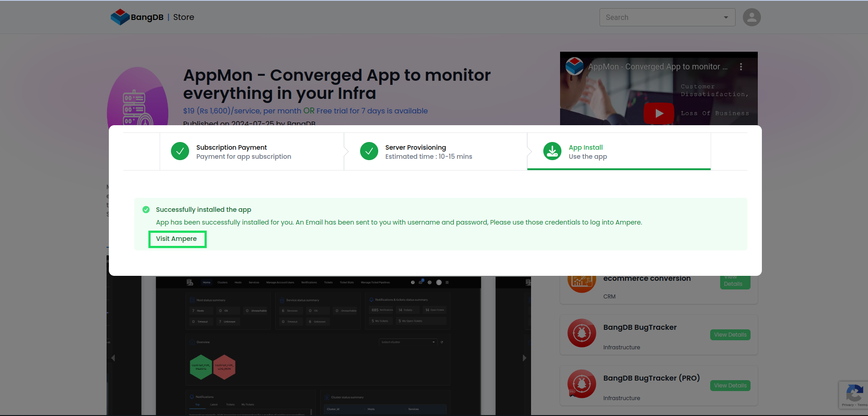Expand the Search dropdown arrow

pyautogui.click(x=726, y=17)
